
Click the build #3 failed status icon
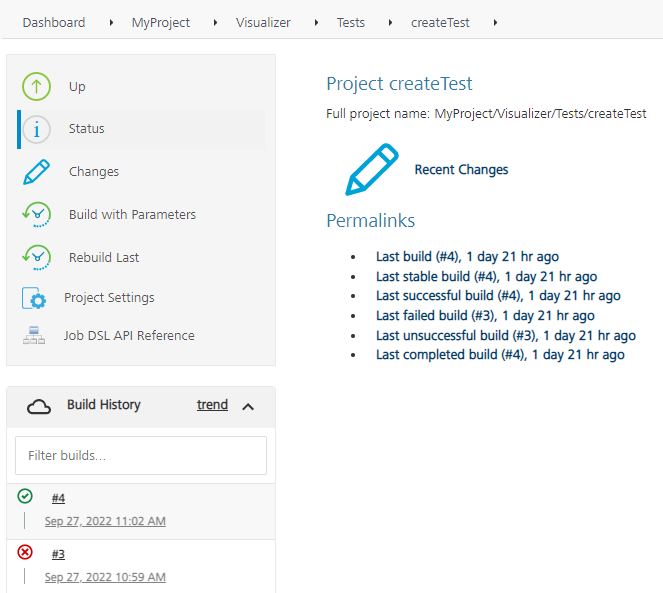click(25, 552)
